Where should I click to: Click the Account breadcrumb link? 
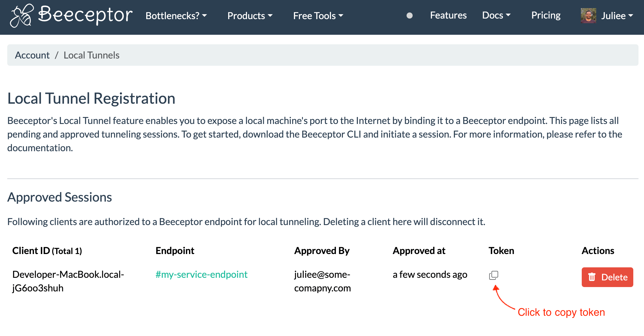pos(32,55)
